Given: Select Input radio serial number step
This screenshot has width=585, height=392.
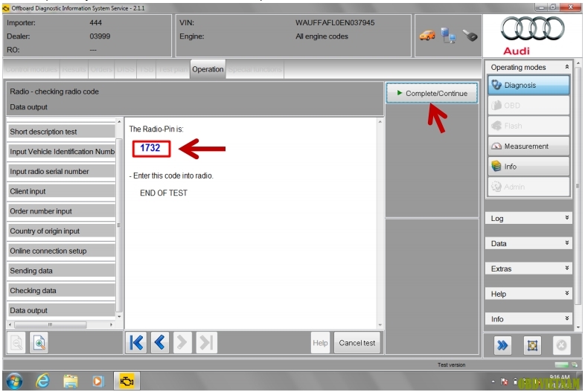Looking at the screenshot, I should point(61,171).
